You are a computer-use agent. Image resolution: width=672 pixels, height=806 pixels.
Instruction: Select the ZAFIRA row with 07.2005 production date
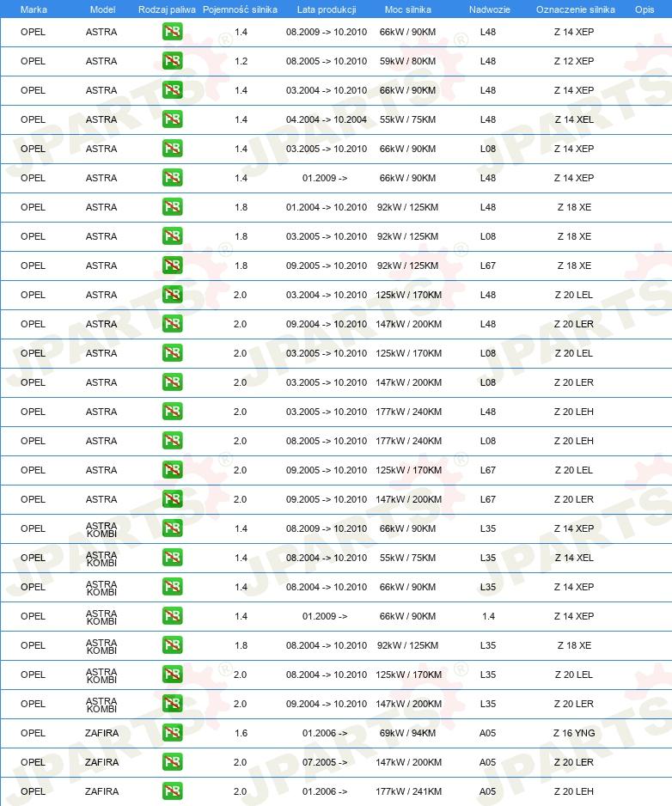[336, 762]
